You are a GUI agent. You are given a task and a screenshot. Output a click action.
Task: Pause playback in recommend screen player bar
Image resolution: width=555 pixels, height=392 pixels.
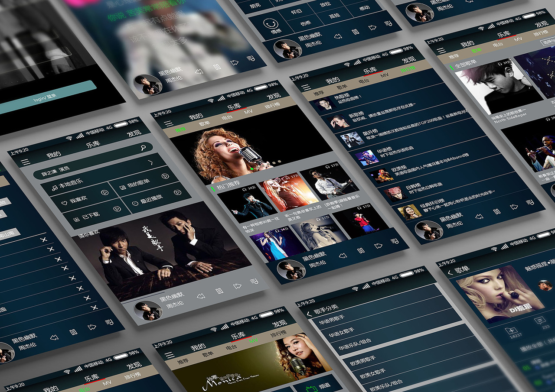click(361, 250)
